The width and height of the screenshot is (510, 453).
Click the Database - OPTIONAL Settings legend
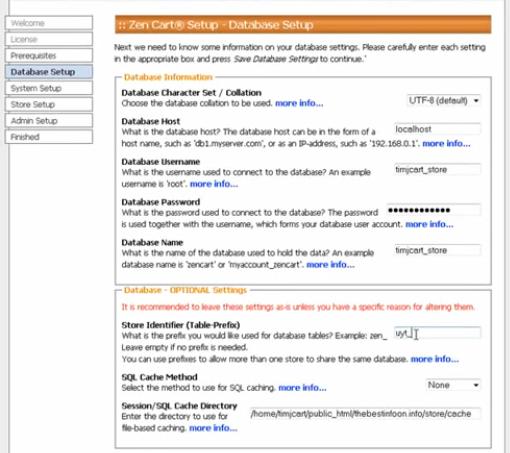click(x=185, y=290)
